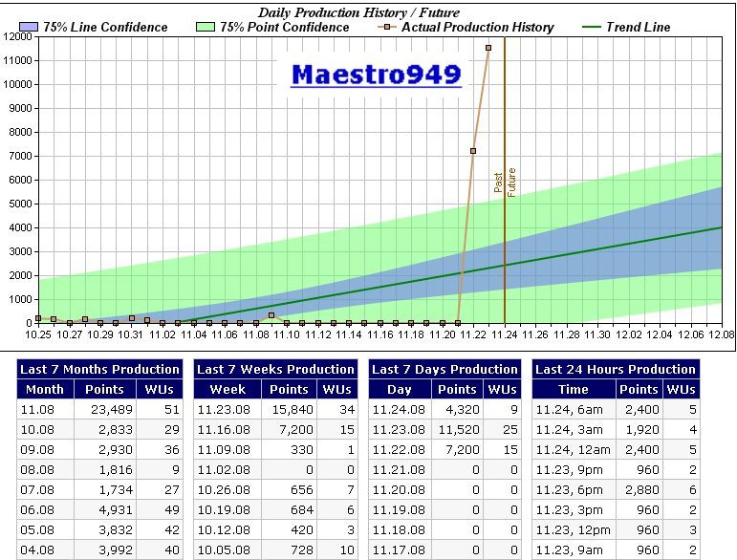
Task: Click the green 75% Point Confidence swatch
Action: point(205,27)
